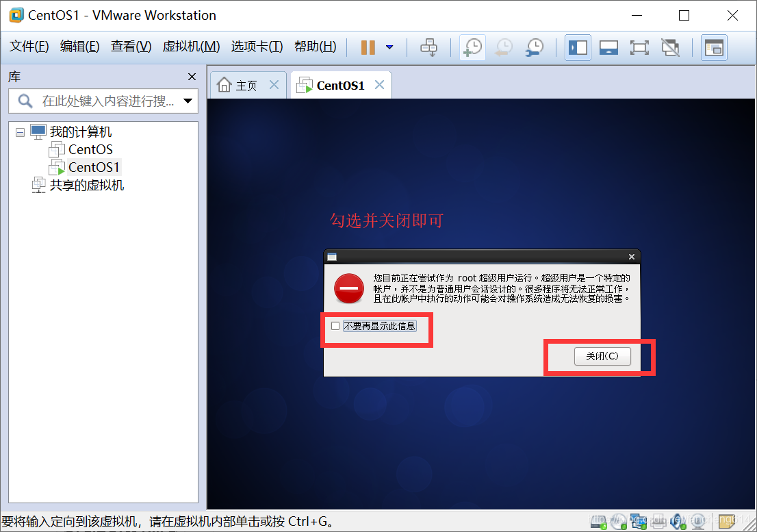Check the 不要再显示此信息 checkbox
The image size is (757, 532).
335,326
